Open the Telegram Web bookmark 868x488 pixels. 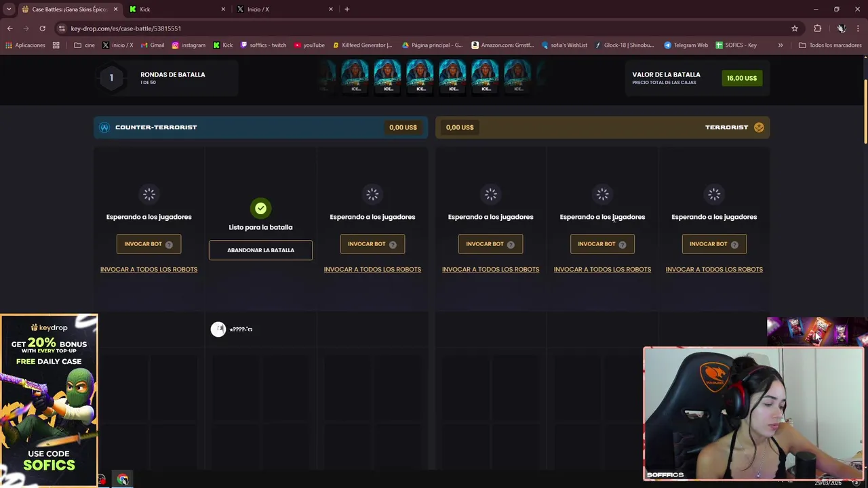(686, 45)
